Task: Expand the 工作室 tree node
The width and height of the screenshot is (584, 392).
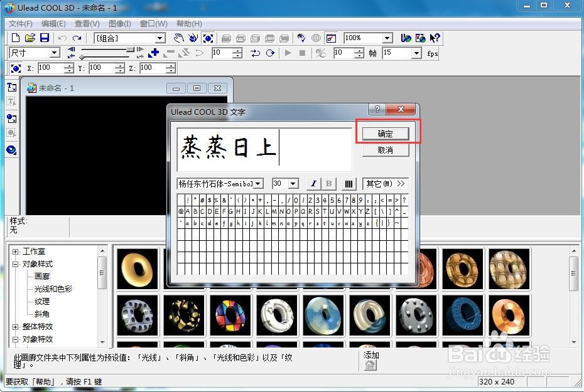Action: coord(15,252)
